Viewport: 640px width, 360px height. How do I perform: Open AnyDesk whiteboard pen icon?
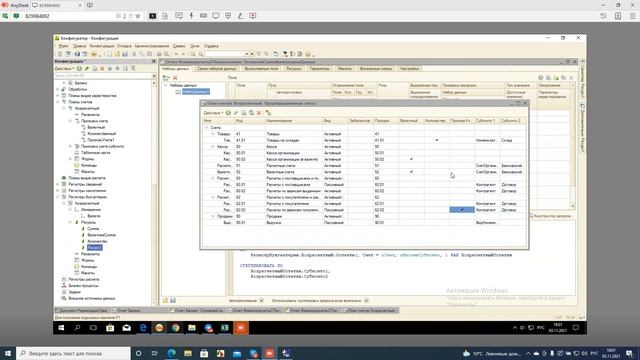(240, 16)
